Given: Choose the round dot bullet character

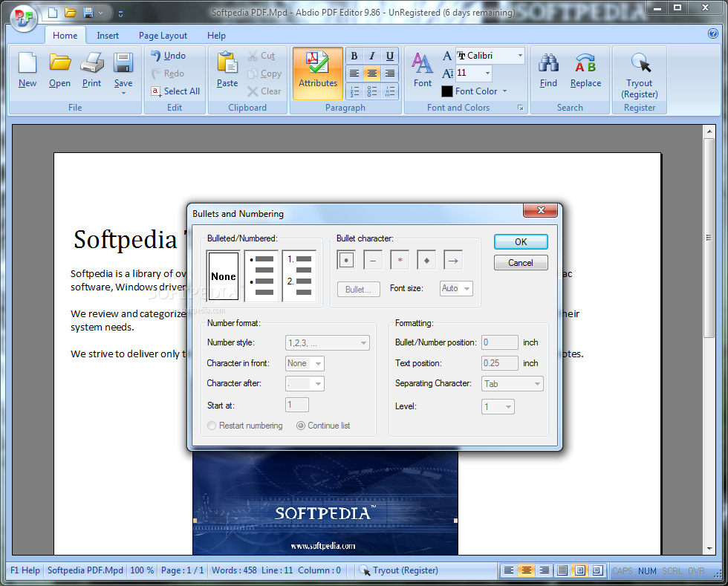Looking at the screenshot, I should pyautogui.click(x=346, y=261).
